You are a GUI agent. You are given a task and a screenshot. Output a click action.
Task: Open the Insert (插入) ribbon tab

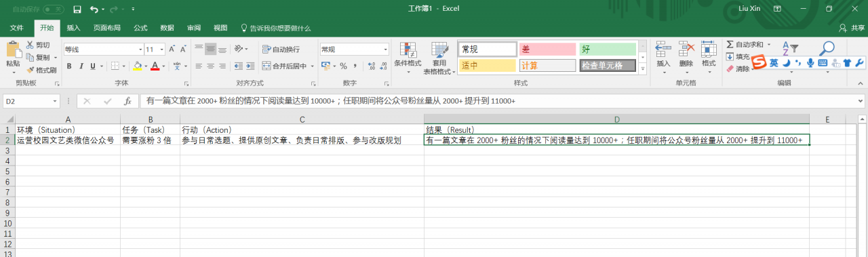point(73,28)
